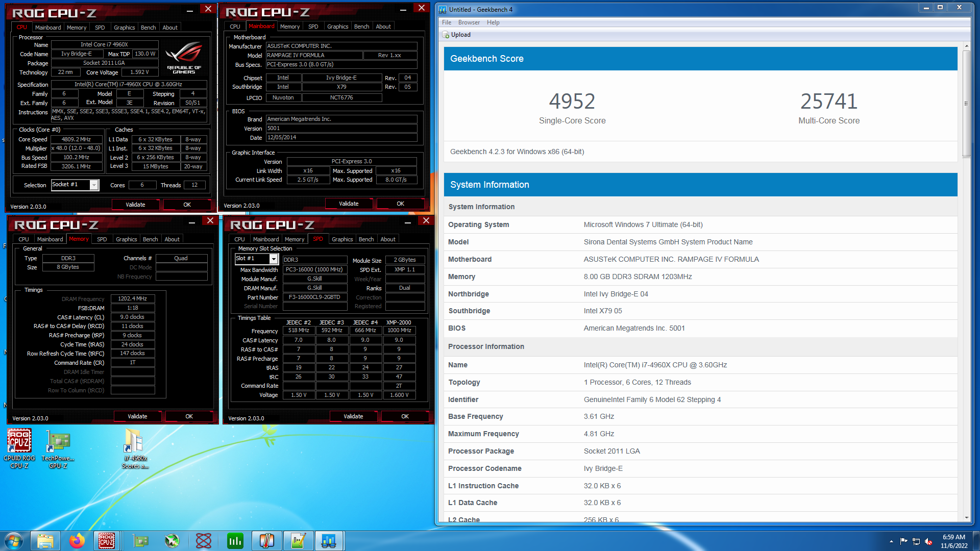The height and width of the screenshot is (551, 980).
Task: Click the RAMPAGE IV FORMULA model field
Action: tap(314, 55)
